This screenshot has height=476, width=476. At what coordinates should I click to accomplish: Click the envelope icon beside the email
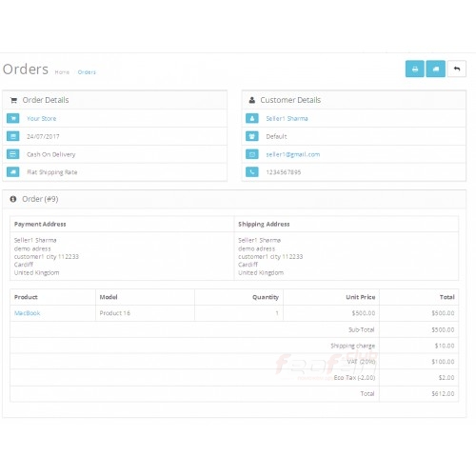point(252,154)
